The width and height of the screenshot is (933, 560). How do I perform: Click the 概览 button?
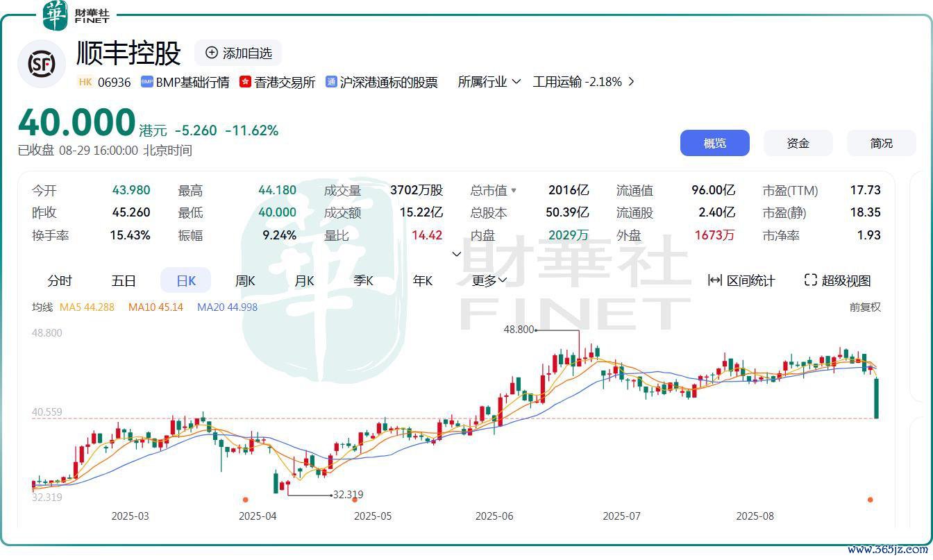click(x=715, y=143)
